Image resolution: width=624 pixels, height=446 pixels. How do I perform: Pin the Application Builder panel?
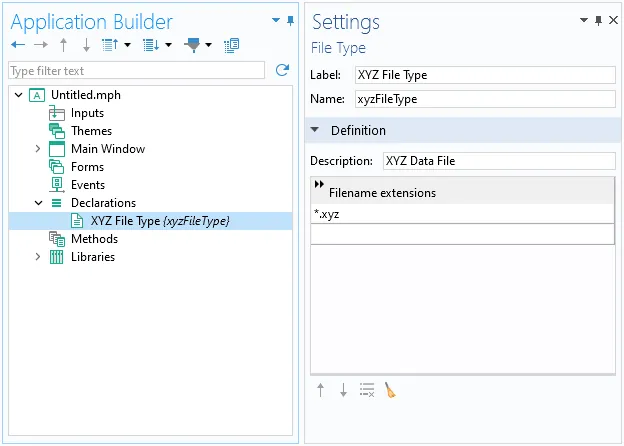tap(290, 20)
